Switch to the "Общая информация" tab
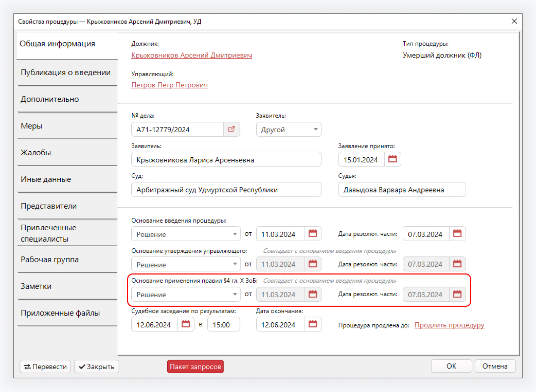The width and height of the screenshot is (536, 392). click(67, 46)
